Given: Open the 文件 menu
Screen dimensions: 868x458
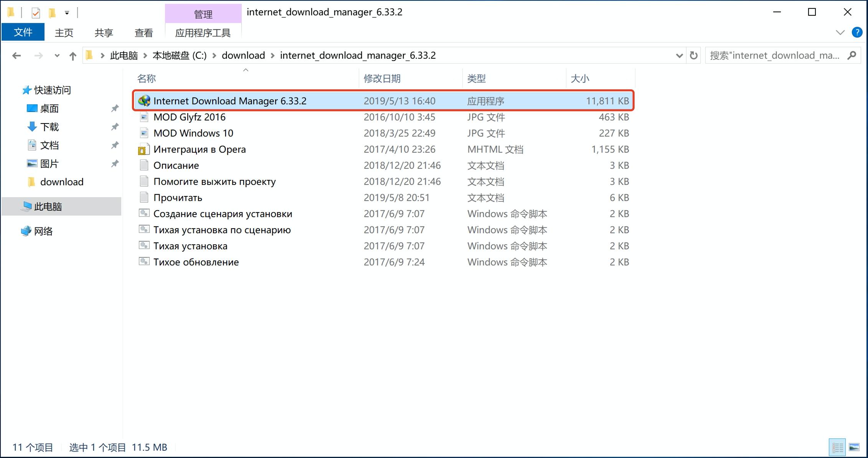Looking at the screenshot, I should [23, 32].
